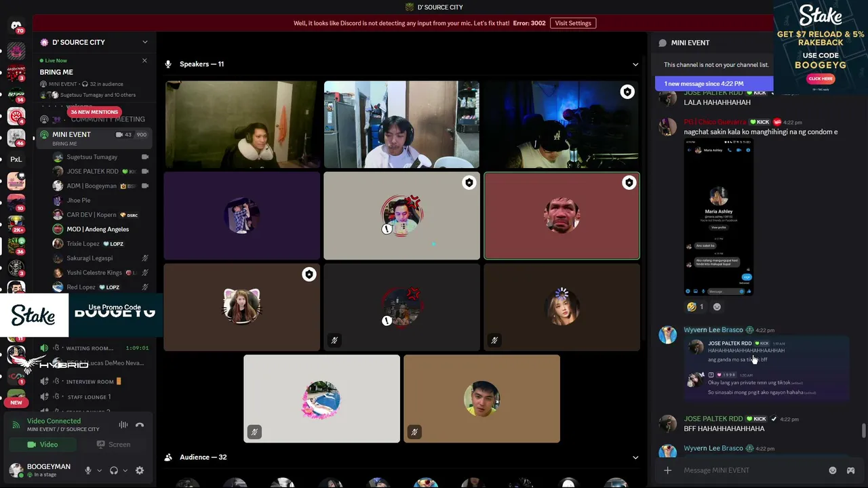Screen dimensions: 868x488
Task: Open noise suppression waveform icon
Action: coord(123,425)
